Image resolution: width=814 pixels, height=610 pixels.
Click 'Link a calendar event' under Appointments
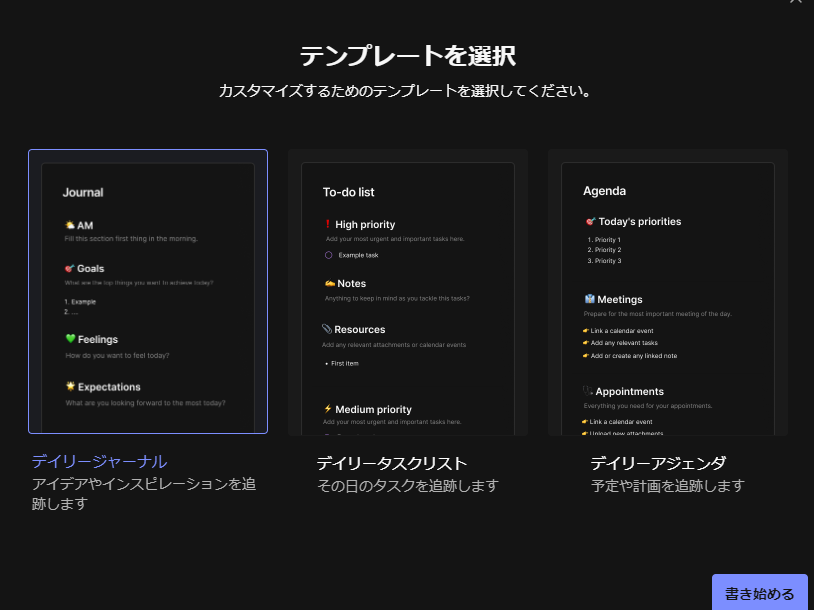[x=621, y=422]
